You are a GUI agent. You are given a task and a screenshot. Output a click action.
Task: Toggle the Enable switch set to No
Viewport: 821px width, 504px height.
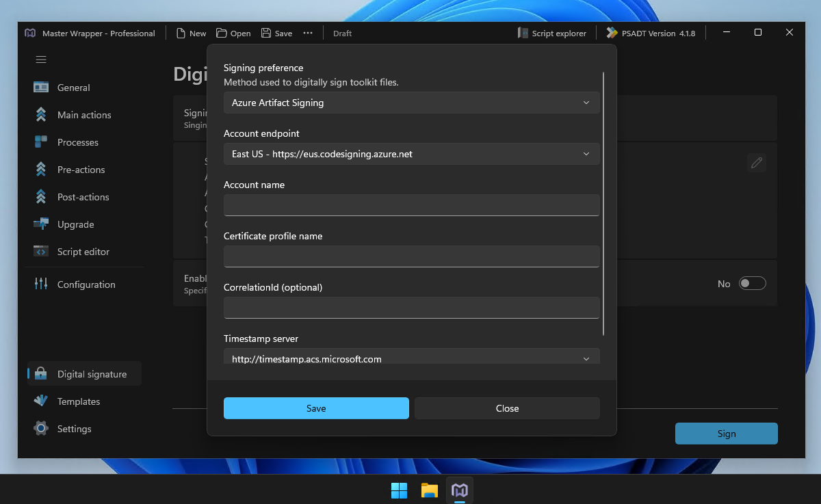752,284
